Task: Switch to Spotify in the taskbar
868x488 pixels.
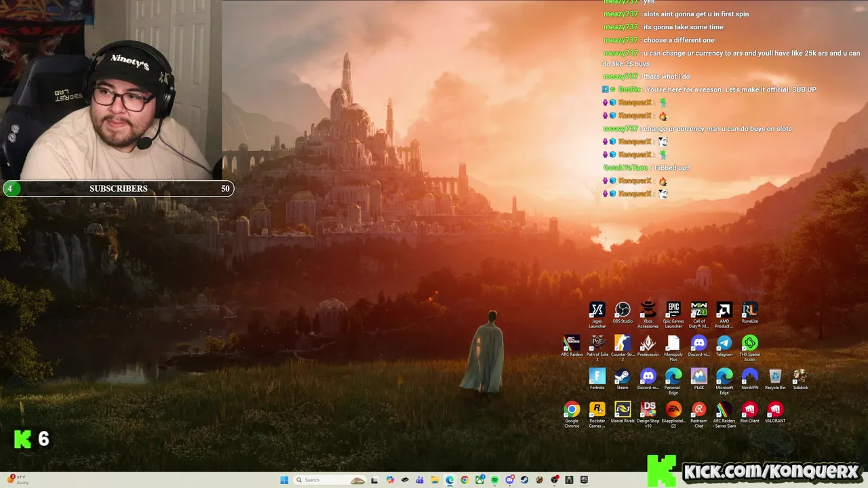Action: click(494, 480)
